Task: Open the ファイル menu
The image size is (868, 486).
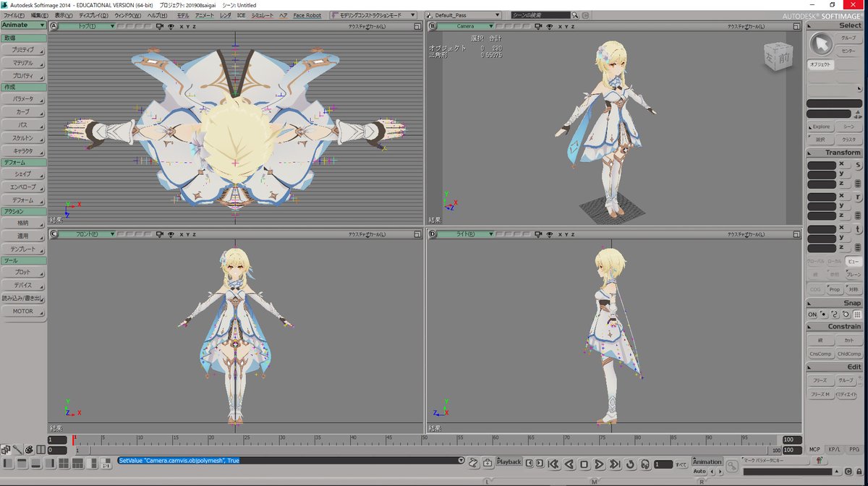Action: pyautogui.click(x=14, y=15)
